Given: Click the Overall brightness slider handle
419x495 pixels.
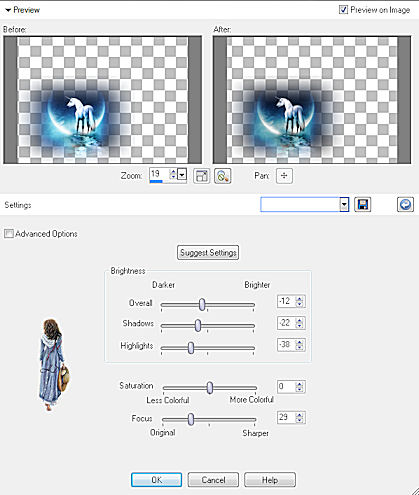Looking at the screenshot, I should point(202,304).
